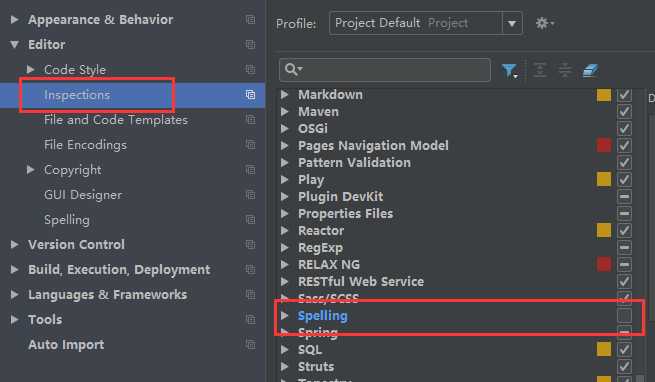Expand the Spelling inspection group
This screenshot has height=382, width=655.
(284, 316)
